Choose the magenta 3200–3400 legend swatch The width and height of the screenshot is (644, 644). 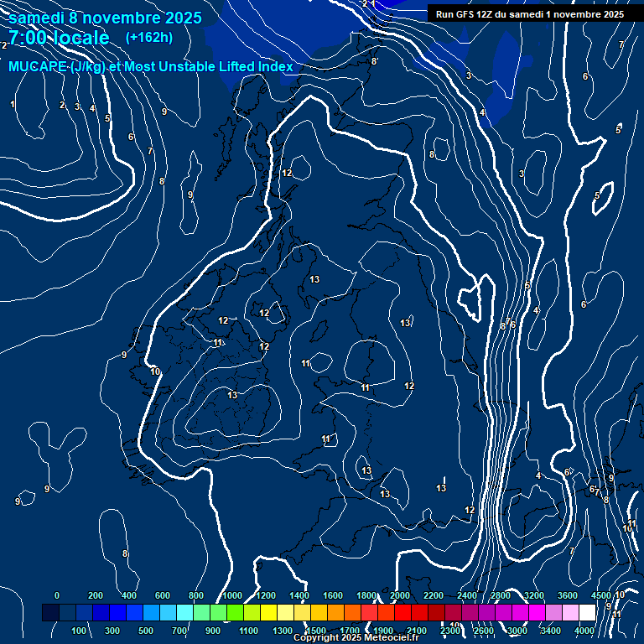click(538, 612)
